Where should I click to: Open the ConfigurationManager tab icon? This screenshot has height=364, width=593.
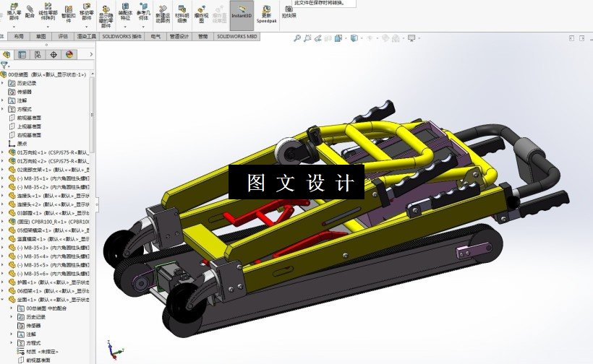point(38,54)
